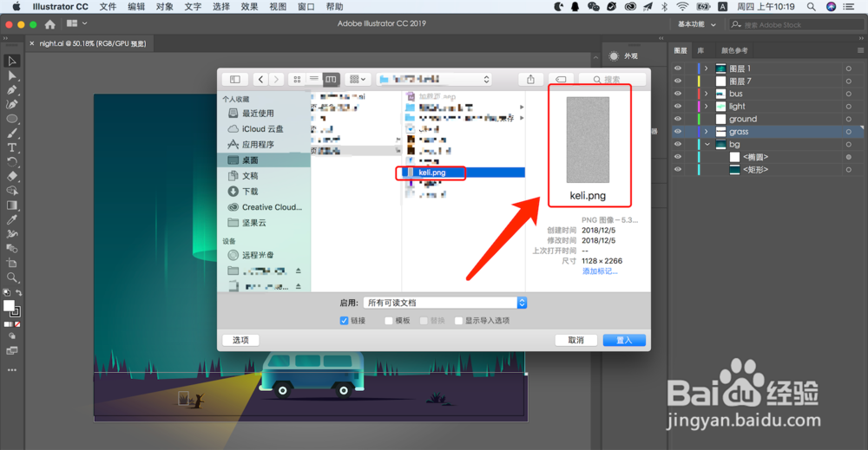The image size is (868, 450).
Task: Hide the bus layer visibility
Action: pyautogui.click(x=678, y=94)
